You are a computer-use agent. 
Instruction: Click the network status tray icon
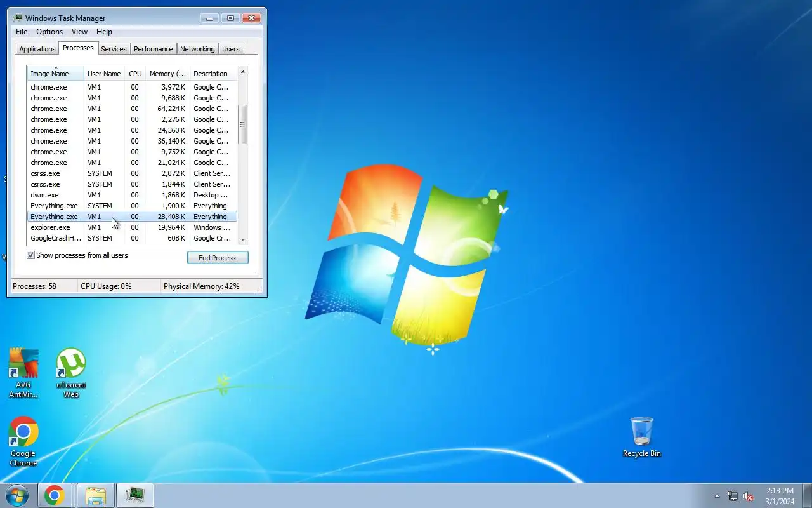[x=733, y=496]
